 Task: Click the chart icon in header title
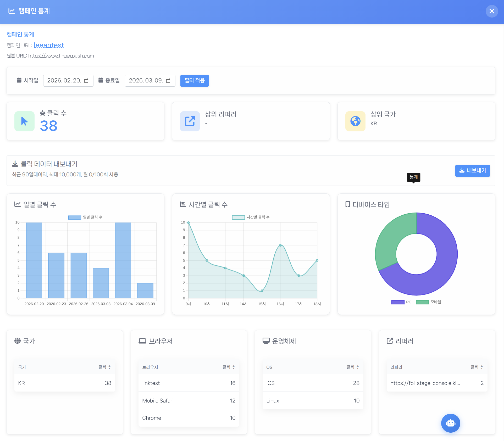point(12,11)
